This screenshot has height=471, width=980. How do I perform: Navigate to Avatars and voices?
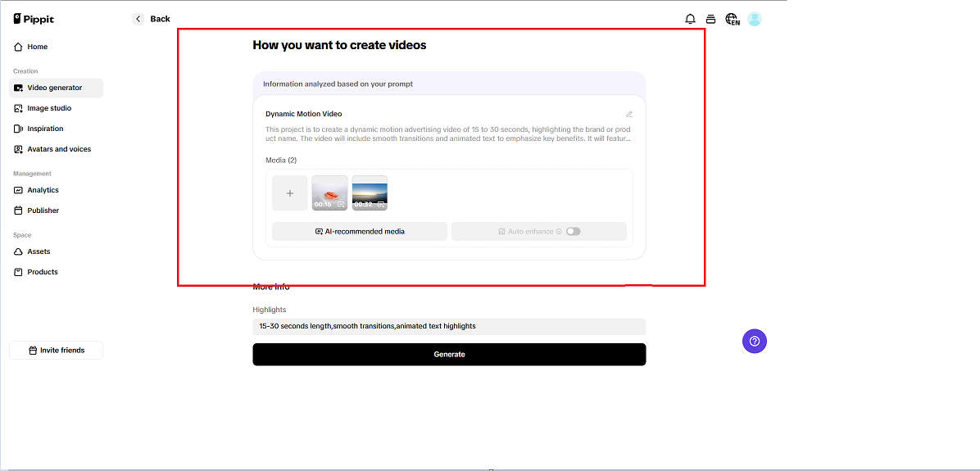coord(59,149)
